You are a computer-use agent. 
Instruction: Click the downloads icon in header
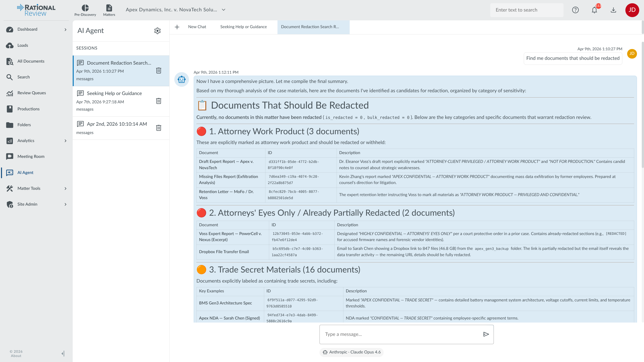pyautogui.click(x=613, y=10)
